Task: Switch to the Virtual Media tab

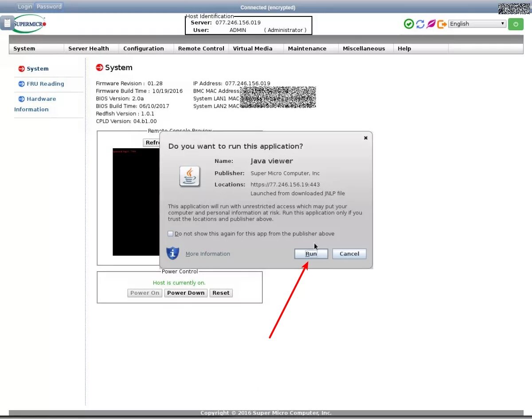Action: pos(252,48)
